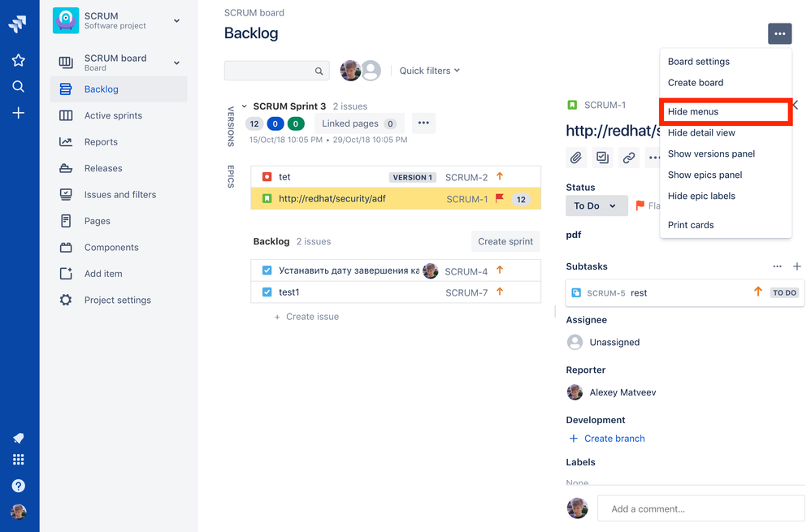
Task: Click assignee avatar on SCRUM-4 row
Action: point(431,270)
